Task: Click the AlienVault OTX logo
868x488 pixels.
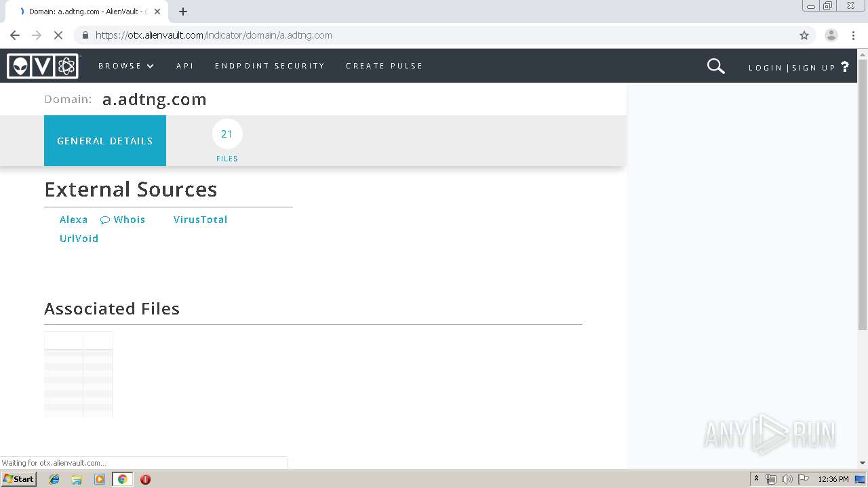Action: coord(43,66)
